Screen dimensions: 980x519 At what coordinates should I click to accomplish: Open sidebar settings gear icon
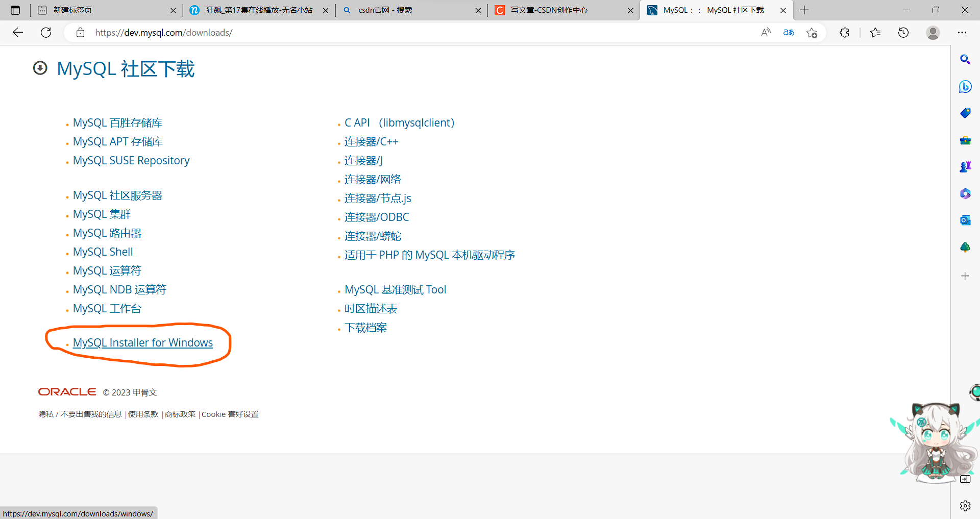(x=965, y=506)
